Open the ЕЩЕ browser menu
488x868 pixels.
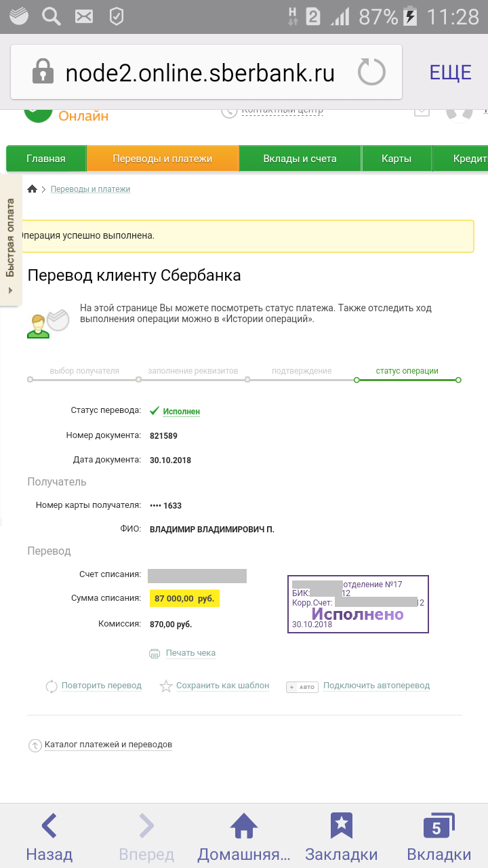450,73
